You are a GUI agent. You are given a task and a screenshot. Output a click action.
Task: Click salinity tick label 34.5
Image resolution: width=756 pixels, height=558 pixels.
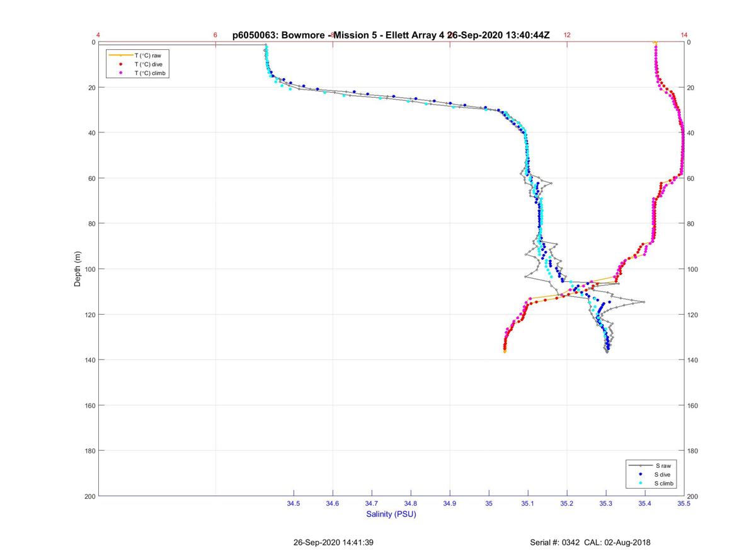pyautogui.click(x=294, y=503)
